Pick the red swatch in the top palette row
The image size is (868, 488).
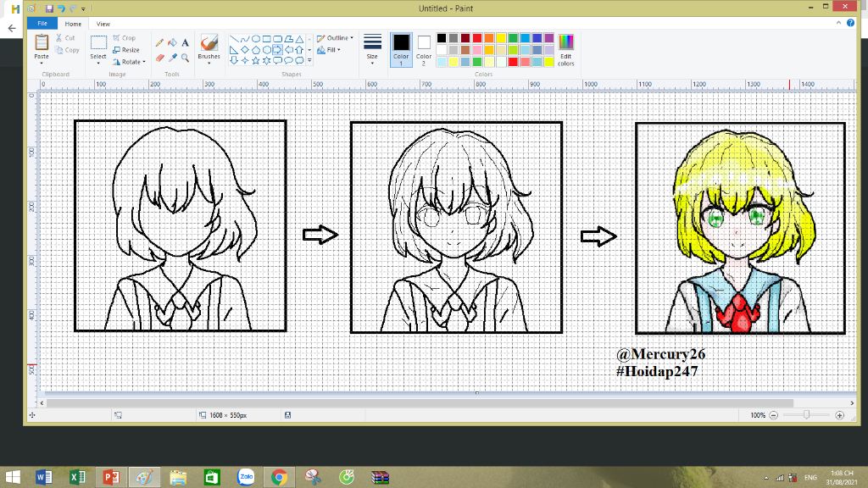coord(477,38)
